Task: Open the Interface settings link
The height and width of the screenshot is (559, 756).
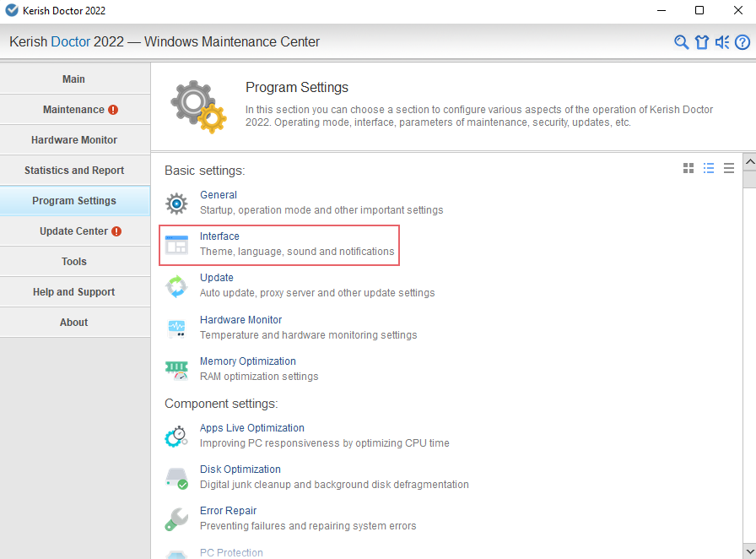Action: (219, 236)
